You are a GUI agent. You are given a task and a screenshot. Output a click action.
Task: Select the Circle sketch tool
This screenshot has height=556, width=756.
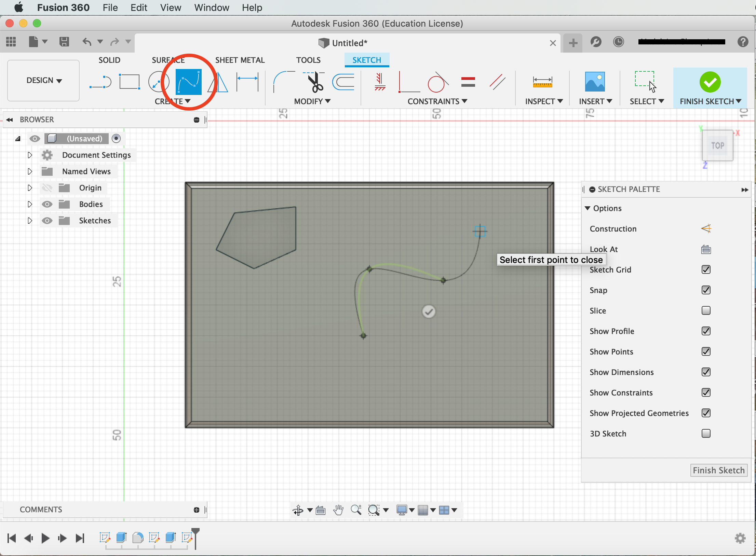(x=158, y=82)
